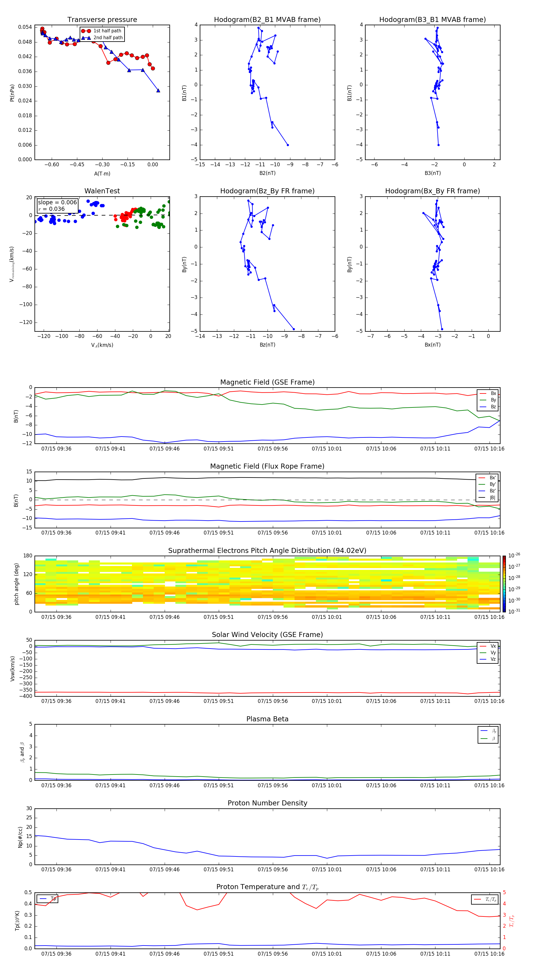Click the 'Proton Number Density' title
535x980 pixels.
267,803
